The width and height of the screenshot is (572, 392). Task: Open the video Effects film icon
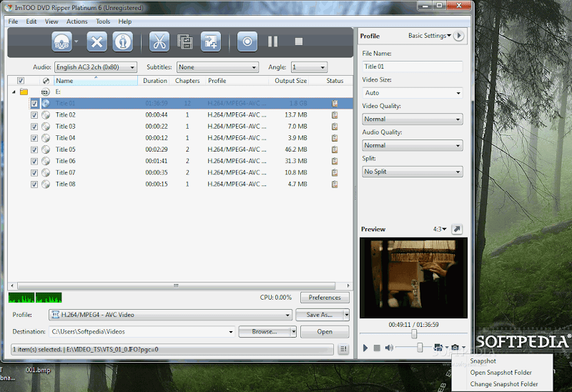(x=185, y=41)
